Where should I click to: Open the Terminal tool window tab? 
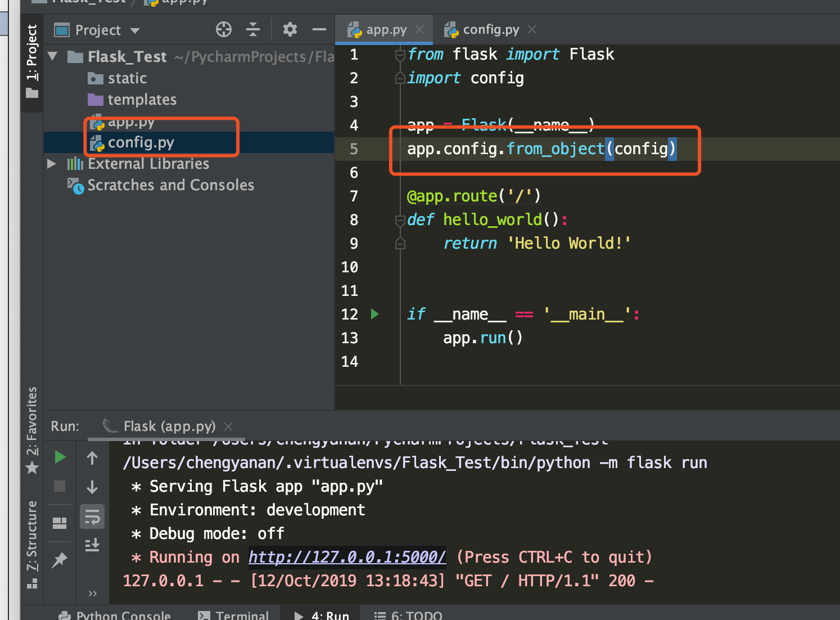point(242,615)
